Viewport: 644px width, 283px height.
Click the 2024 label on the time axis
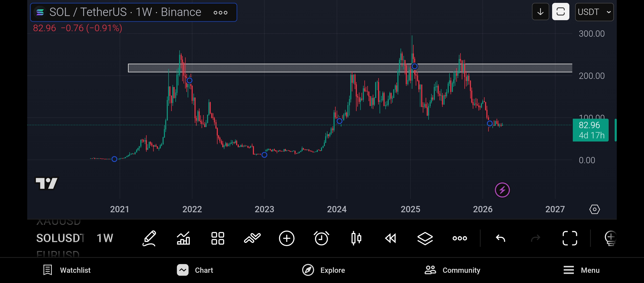(337, 209)
